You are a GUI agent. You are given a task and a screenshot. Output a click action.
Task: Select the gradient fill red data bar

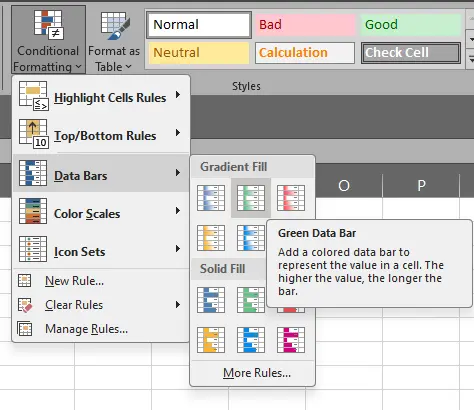(x=291, y=198)
